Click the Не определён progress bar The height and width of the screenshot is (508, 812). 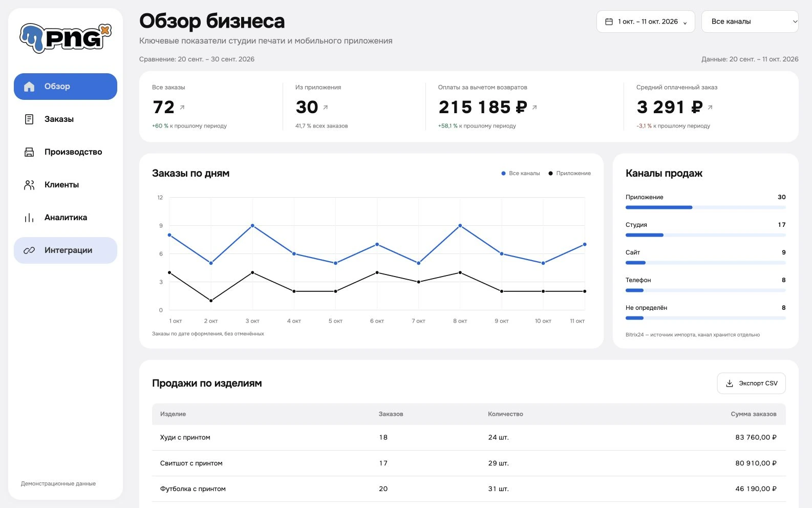coord(706,318)
